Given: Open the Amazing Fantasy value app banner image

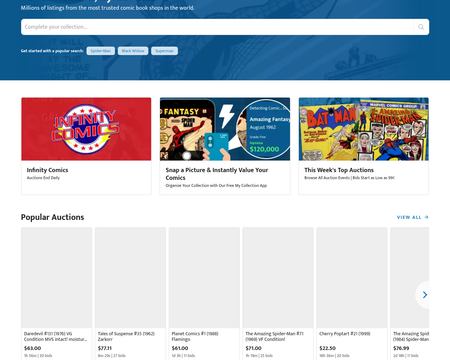Looking at the screenshot, I should (x=225, y=129).
